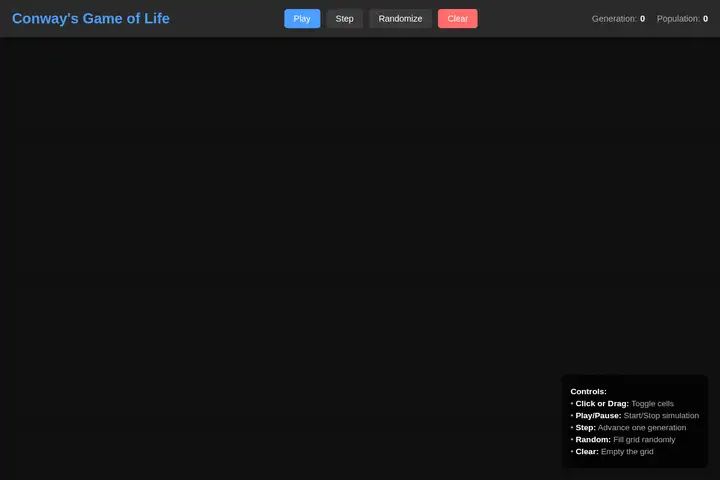
Task: Click the Generation counter label
Action: 618,19
